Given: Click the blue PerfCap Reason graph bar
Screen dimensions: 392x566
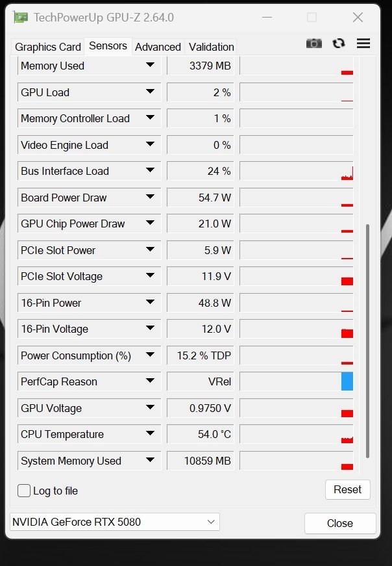Looking at the screenshot, I should 347,381.
